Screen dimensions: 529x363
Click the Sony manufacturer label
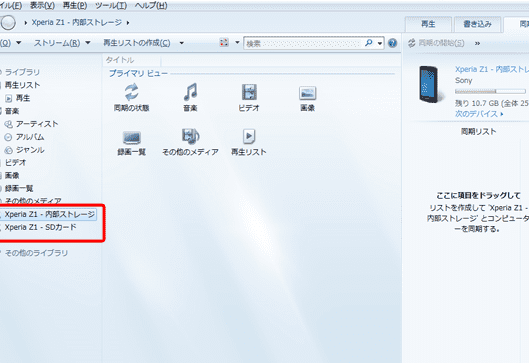pyautogui.click(x=464, y=80)
